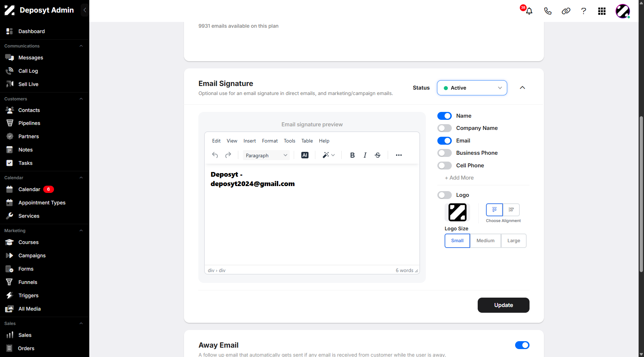The image size is (644, 357).
Task: Open the Paragraph style dropdown
Action: pos(266,155)
